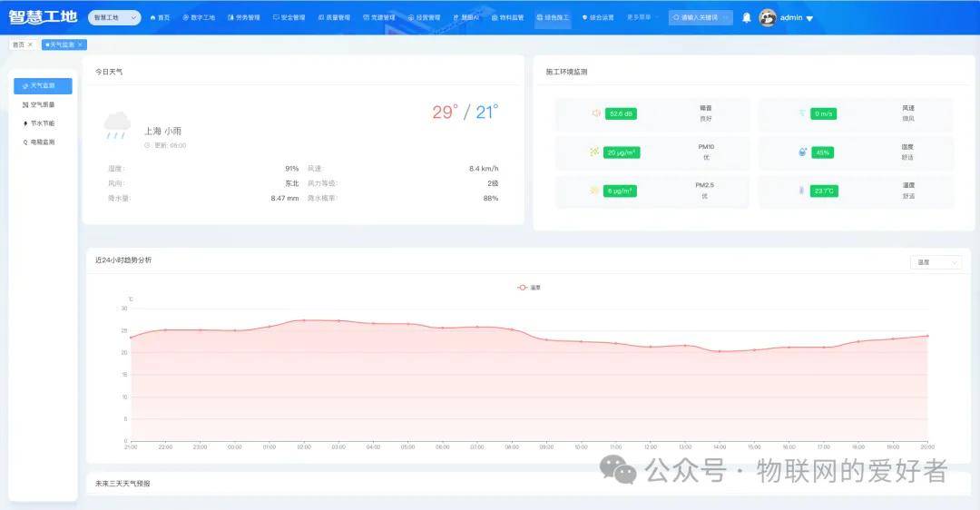The height and width of the screenshot is (510, 980).
Task: Click the 8.4 km/h wind speed value
Action: click(484, 169)
